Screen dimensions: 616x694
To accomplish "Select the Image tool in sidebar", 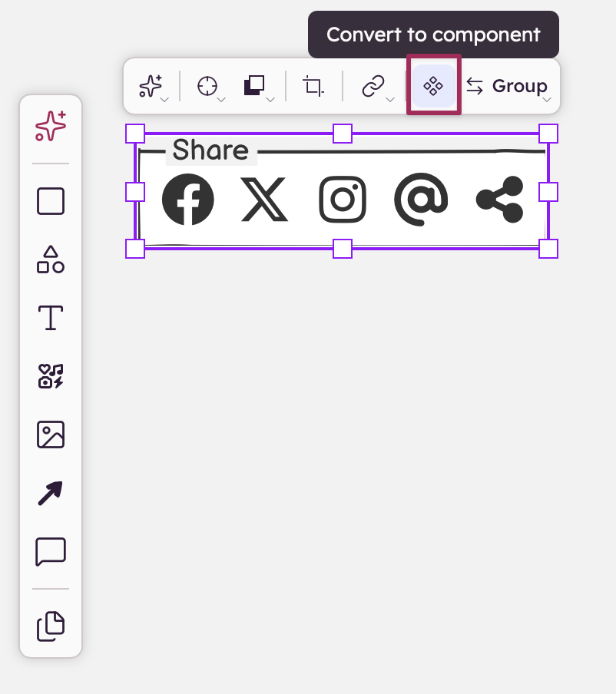I will point(51,435).
